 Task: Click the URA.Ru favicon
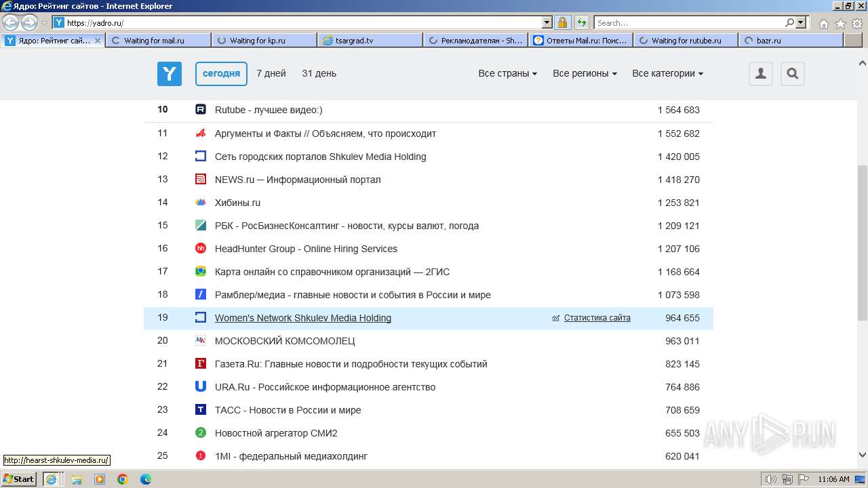pos(200,387)
